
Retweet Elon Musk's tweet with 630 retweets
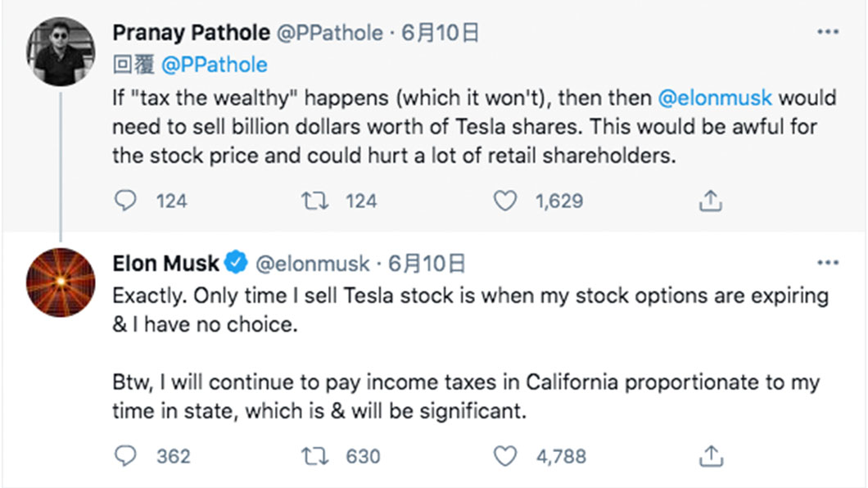pos(315,456)
